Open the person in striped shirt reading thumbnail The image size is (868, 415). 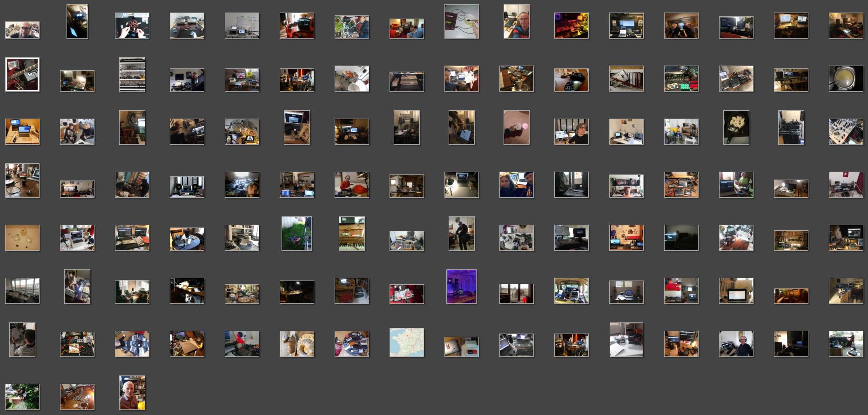[x=22, y=340]
